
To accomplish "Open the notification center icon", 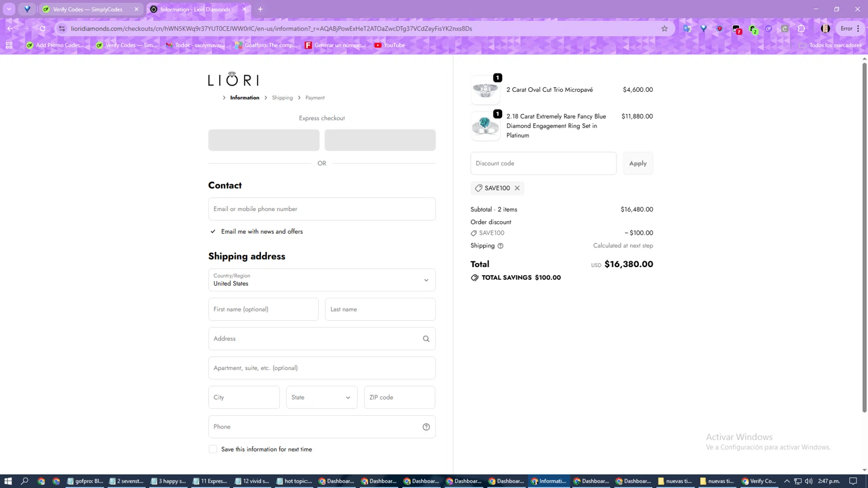I will click(x=854, y=481).
